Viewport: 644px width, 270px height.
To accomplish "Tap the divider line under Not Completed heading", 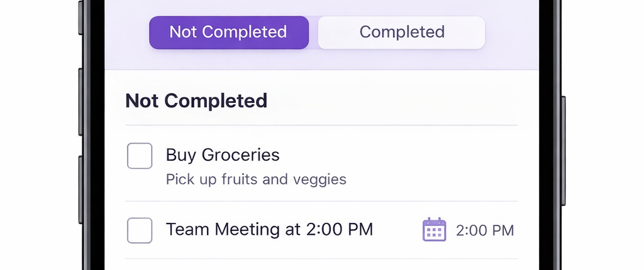I will point(321,125).
